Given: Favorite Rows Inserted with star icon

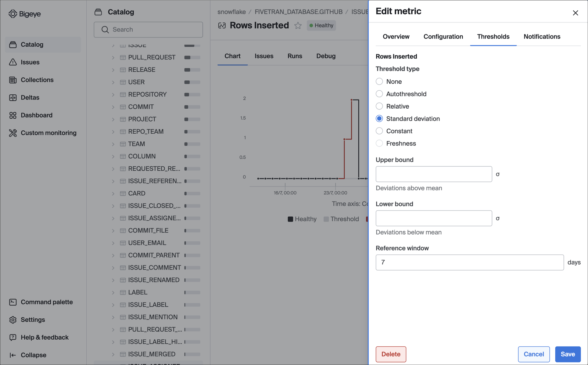Looking at the screenshot, I should click(x=298, y=25).
